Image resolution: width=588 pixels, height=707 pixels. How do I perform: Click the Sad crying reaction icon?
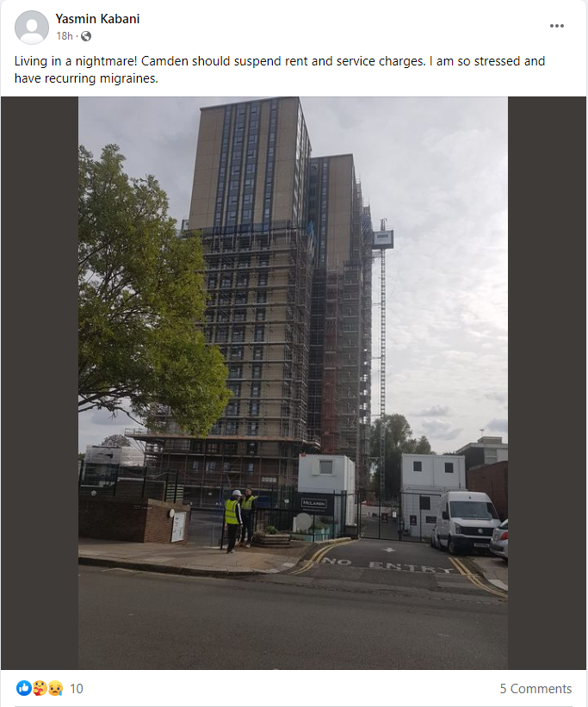point(55,688)
